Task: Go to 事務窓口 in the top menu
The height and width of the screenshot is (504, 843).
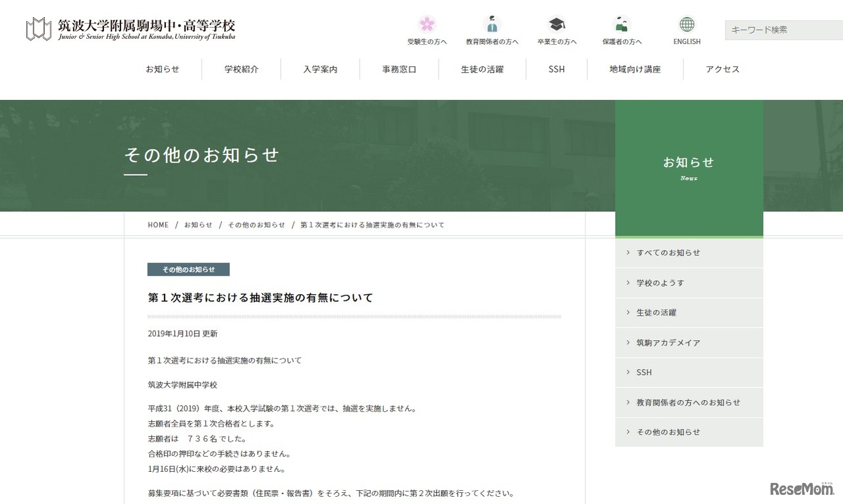Action: pyautogui.click(x=399, y=69)
